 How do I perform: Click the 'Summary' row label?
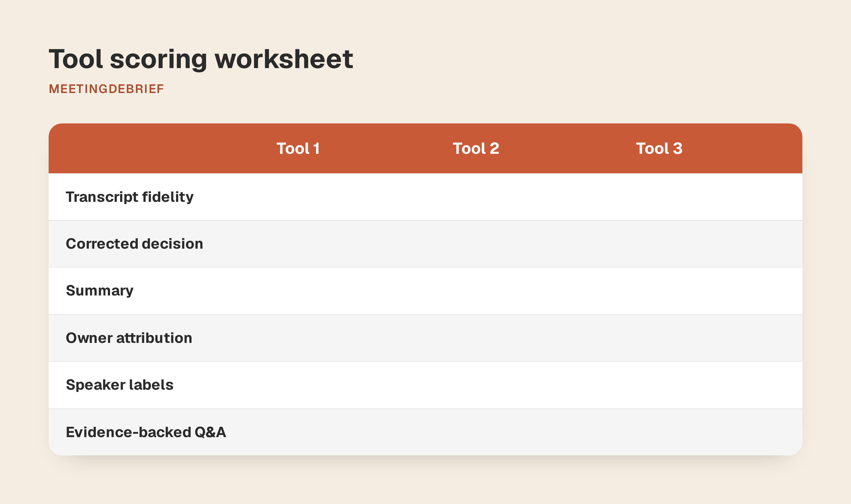pos(99,291)
